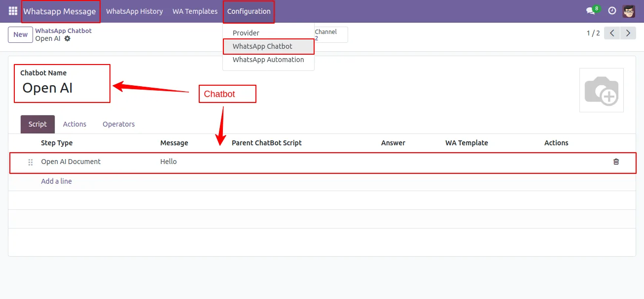Click the Answer column header
This screenshot has width=644, height=299.
(x=393, y=143)
